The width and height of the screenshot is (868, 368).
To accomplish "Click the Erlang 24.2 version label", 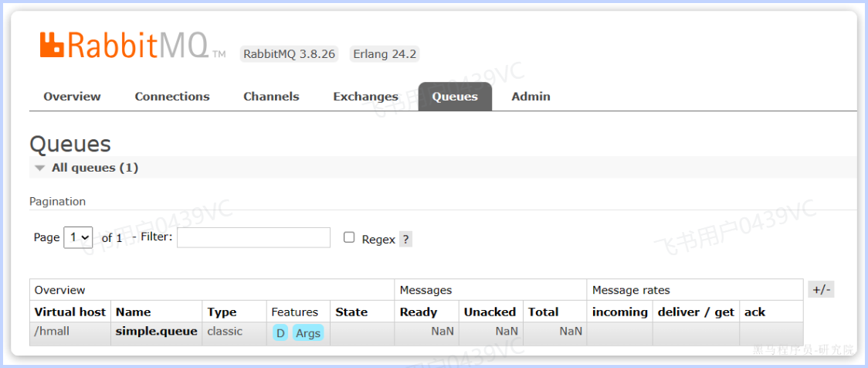I will click(385, 54).
